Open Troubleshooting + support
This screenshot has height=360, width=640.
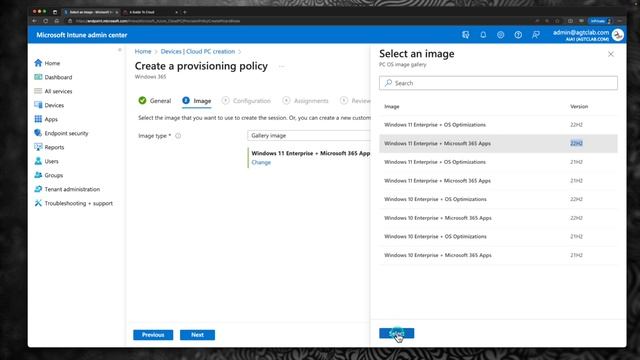[73, 203]
